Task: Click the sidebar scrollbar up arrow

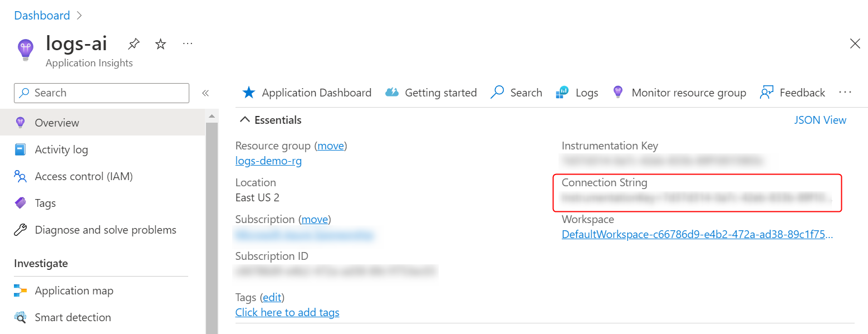Action: 212,116
